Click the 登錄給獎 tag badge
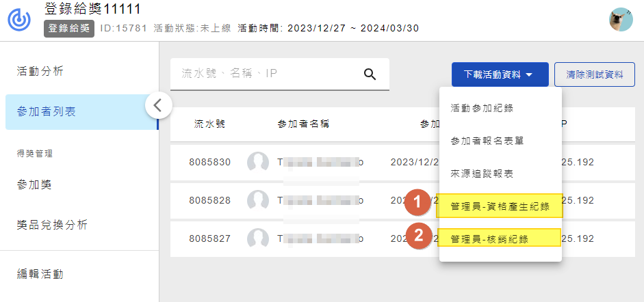 point(69,29)
